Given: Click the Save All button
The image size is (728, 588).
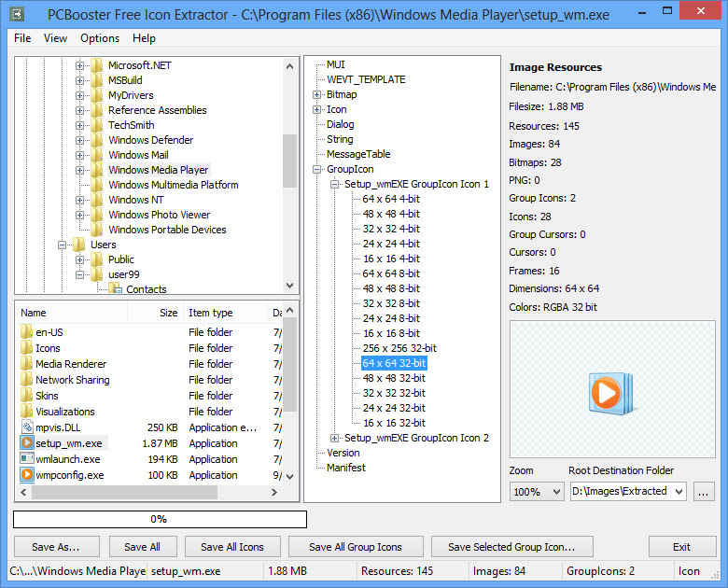Looking at the screenshot, I should (143, 547).
